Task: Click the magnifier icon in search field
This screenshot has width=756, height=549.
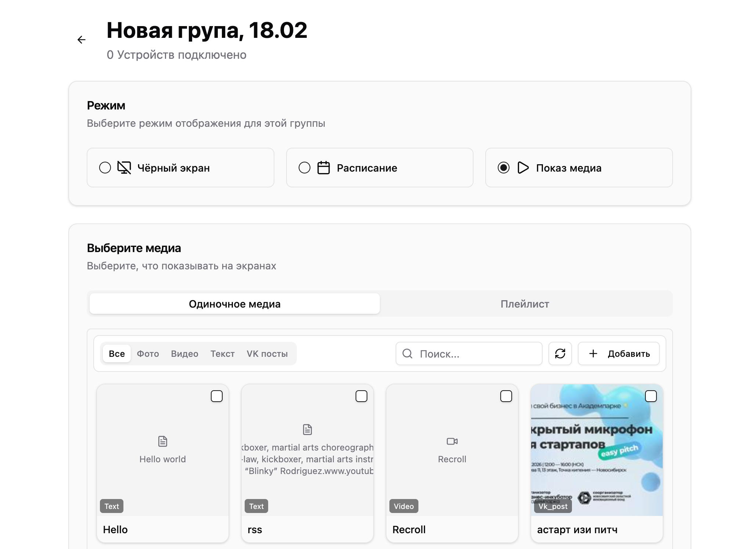Action: tap(407, 354)
